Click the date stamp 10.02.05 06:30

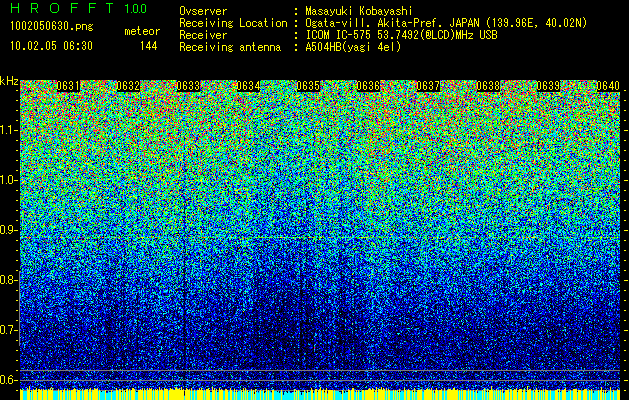(x=51, y=46)
